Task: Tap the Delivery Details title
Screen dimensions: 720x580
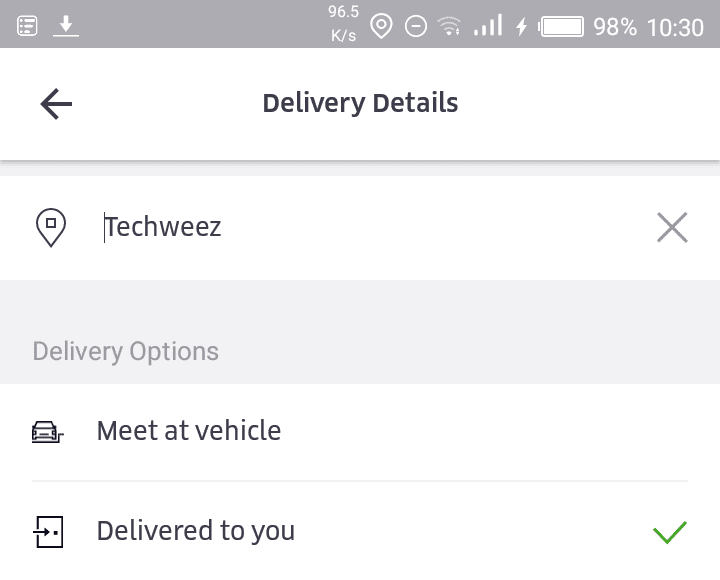Action: click(360, 103)
